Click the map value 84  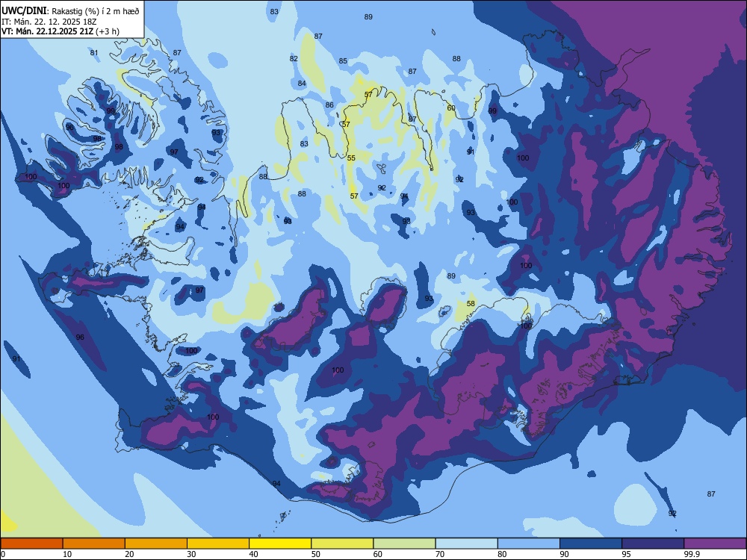point(302,84)
